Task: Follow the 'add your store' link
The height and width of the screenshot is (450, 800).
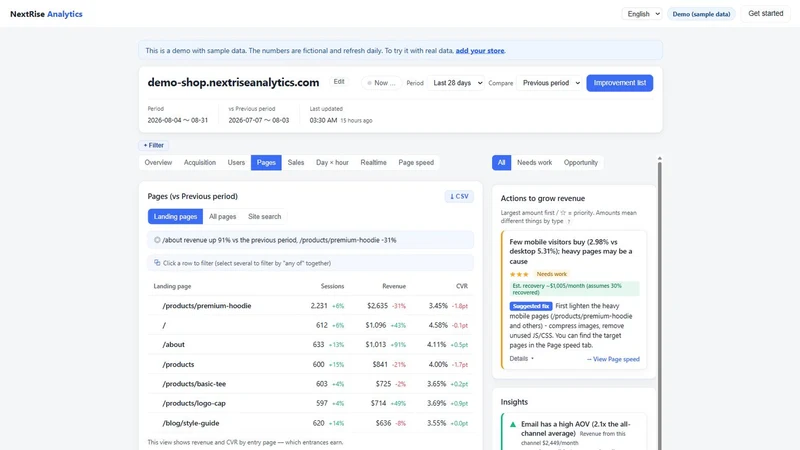Action: pos(480,51)
